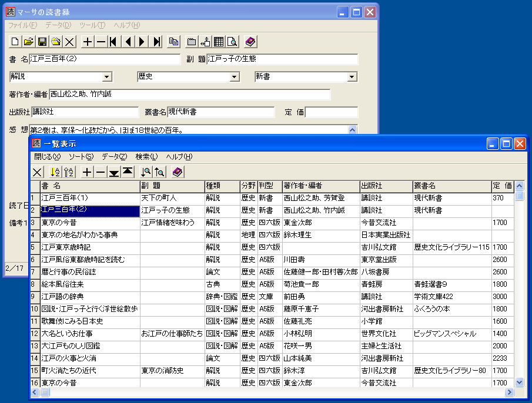Image resolution: width=532 pixels, height=403 pixels.
Task: Open the 解説 type dropdown
Action: 107,77
